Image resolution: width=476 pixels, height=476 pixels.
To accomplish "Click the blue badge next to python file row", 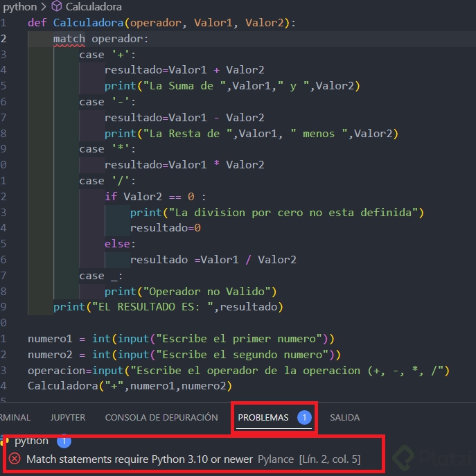I will [x=64, y=441].
